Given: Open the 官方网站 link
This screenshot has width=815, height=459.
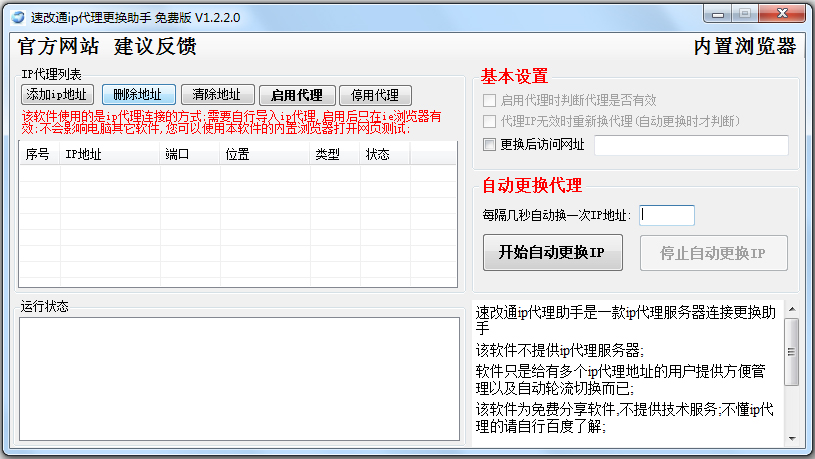Looking at the screenshot, I should click(x=58, y=47).
